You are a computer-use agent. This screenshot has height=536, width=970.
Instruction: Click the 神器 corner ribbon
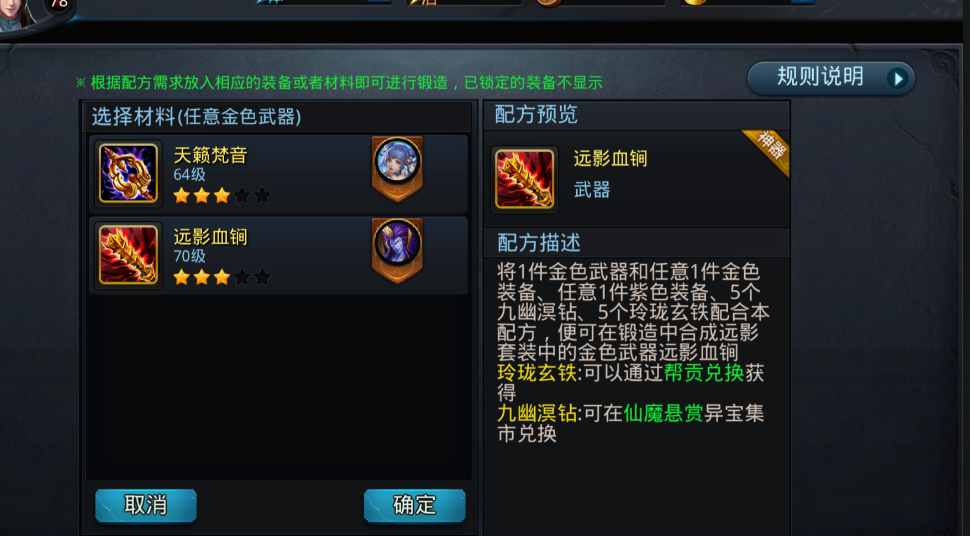coord(768,150)
